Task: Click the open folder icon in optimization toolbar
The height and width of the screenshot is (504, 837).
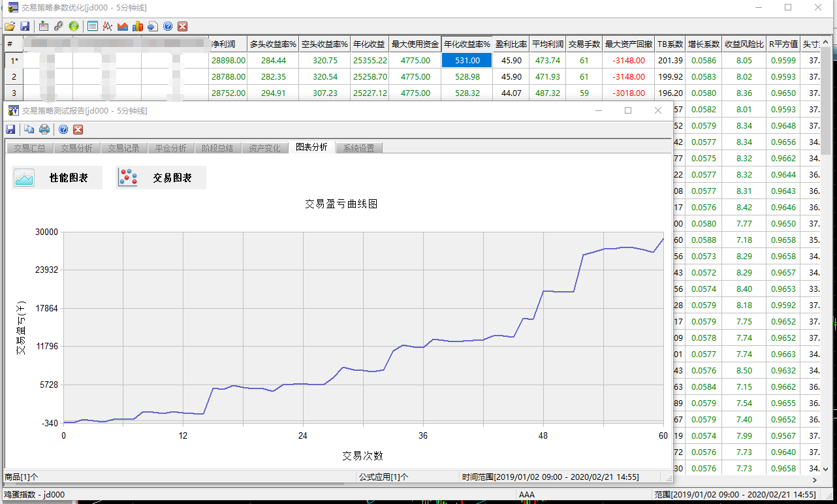Action: pos(9,26)
